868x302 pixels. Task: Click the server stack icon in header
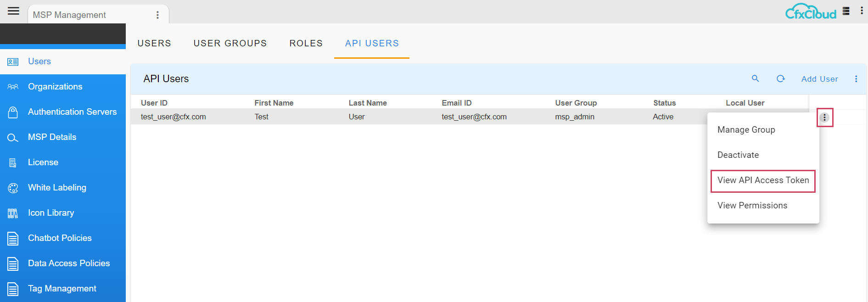846,11
